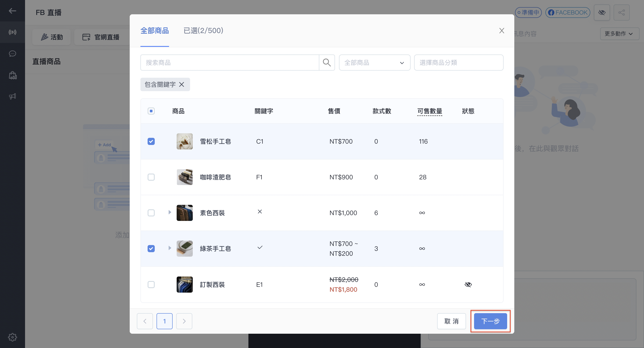Click the 綠茶手工皂 product thumbnail
Screen dimensions: 644x348
pyautogui.click(x=184, y=248)
